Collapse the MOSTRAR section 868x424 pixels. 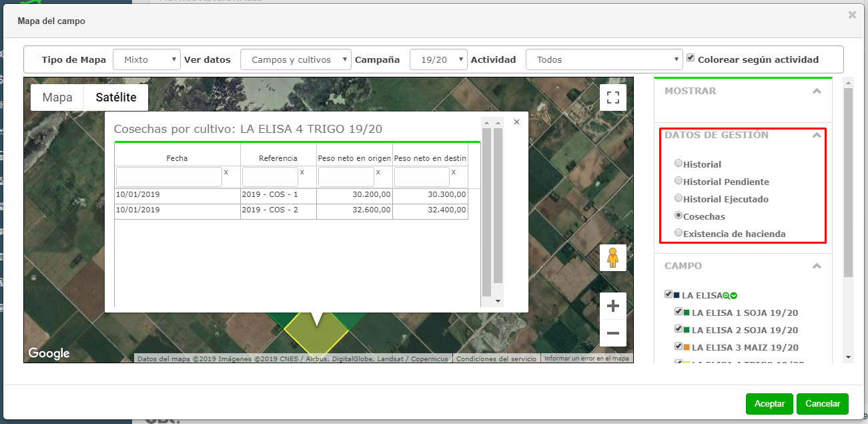point(817,91)
